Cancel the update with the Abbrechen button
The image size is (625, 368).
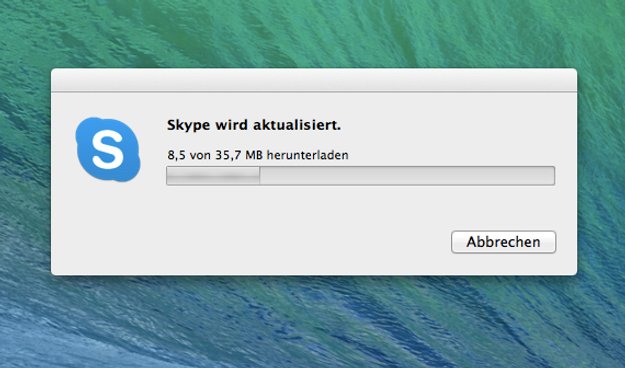503,242
